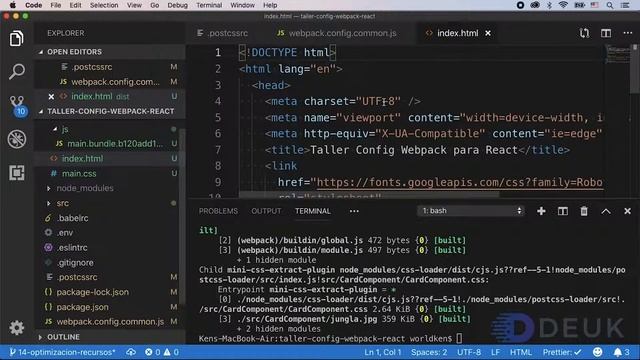Open the Terminal menu in the menu bar
640x360 pixels.
pos(209,5)
